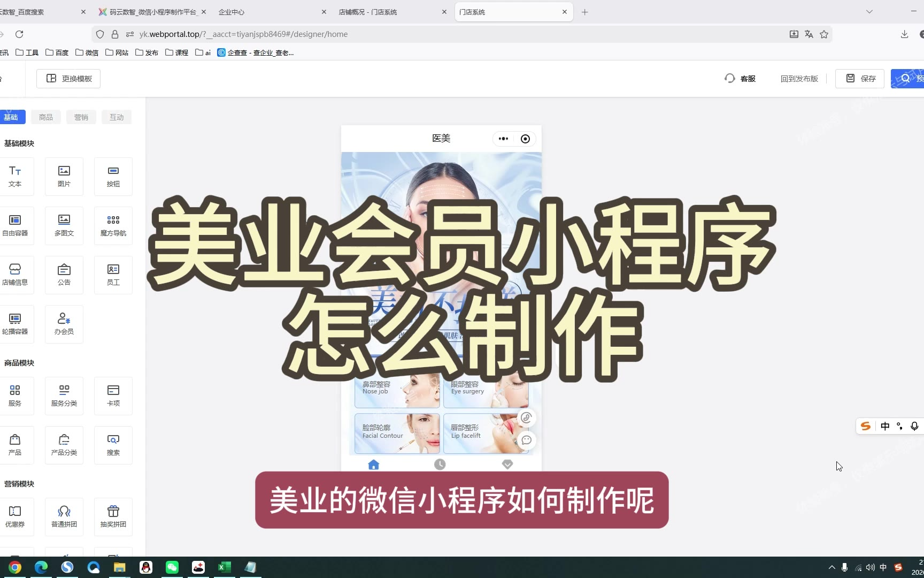Insert the 按钮 button module
924x578 pixels.
tap(113, 176)
